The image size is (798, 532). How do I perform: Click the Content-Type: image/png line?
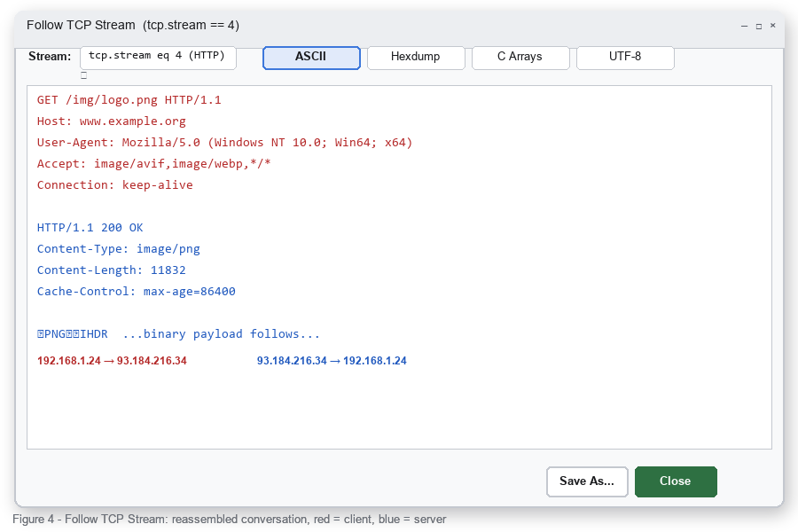tap(119, 249)
